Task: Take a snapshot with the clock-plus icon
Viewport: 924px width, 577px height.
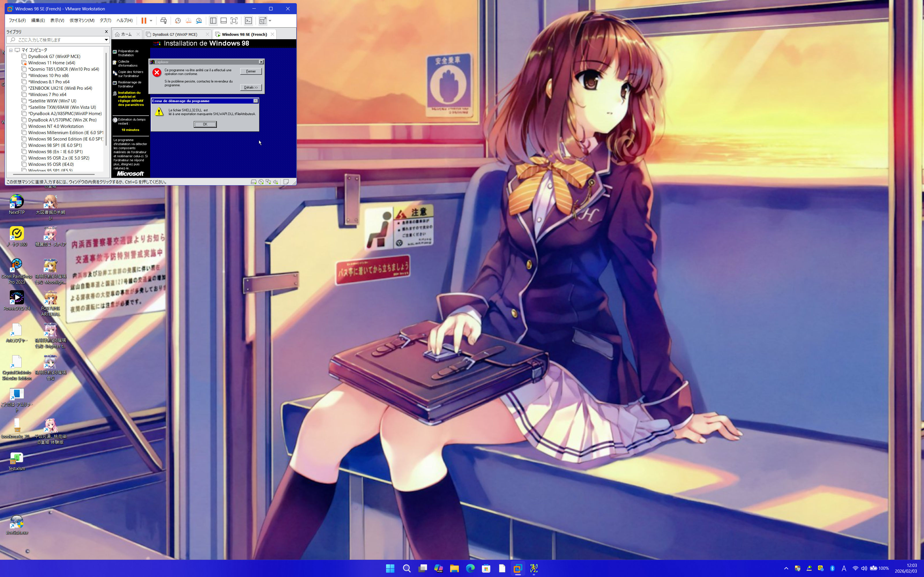Action: (178, 20)
